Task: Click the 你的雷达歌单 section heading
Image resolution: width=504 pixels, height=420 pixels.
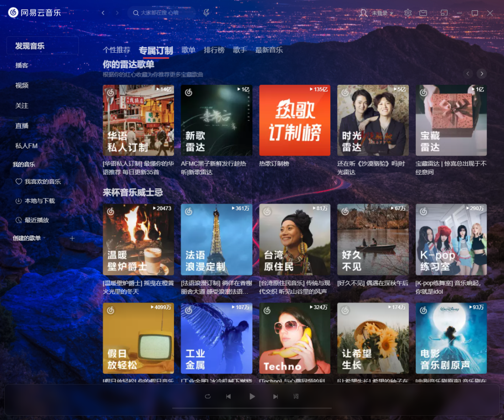Action: coord(129,64)
